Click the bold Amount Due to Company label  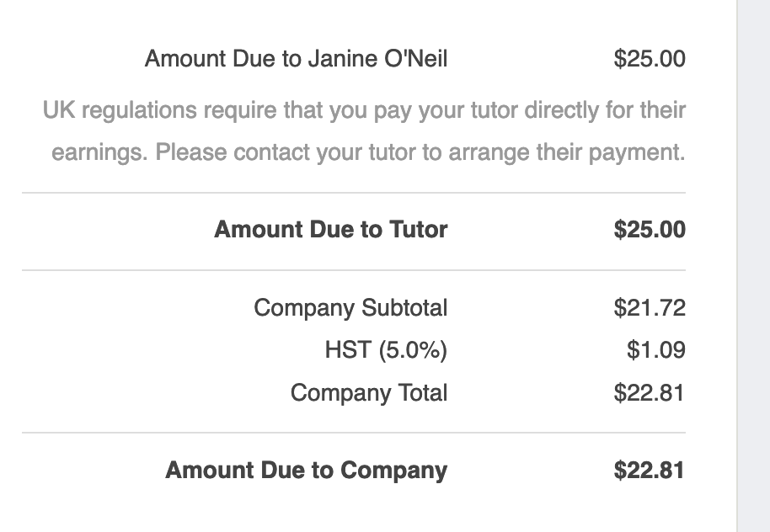click(x=307, y=471)
